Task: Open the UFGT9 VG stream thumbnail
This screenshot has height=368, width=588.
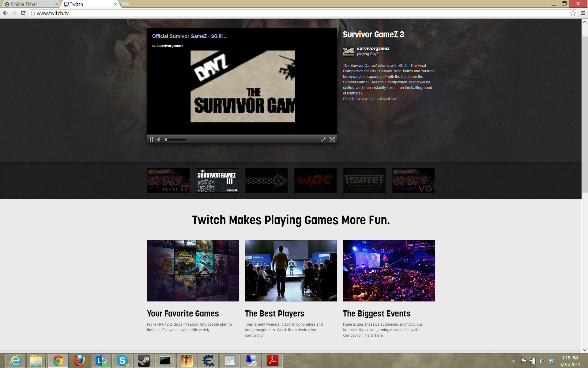Action: coord(413,181)
